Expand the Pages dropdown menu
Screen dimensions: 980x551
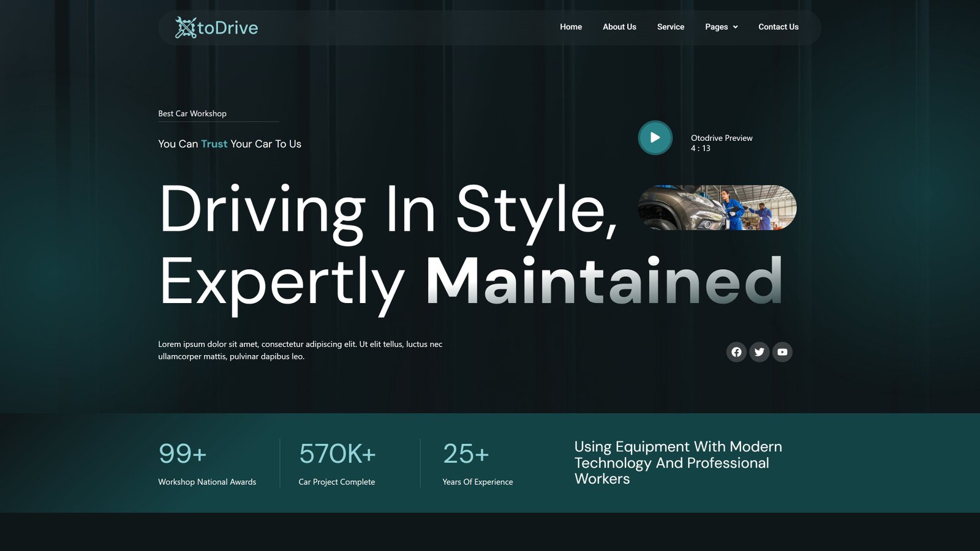(716, 27)
